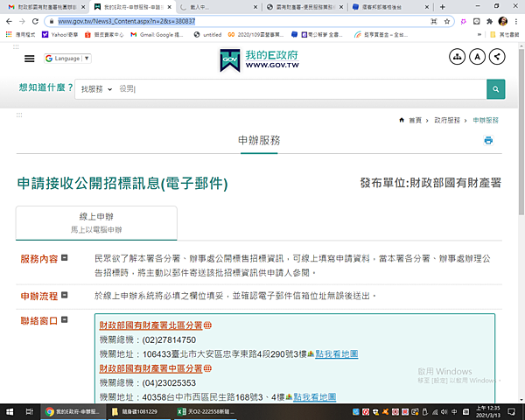Open the hamburger menu icon
The width and height of the screenshot is (525, 420).
[30, 59]
